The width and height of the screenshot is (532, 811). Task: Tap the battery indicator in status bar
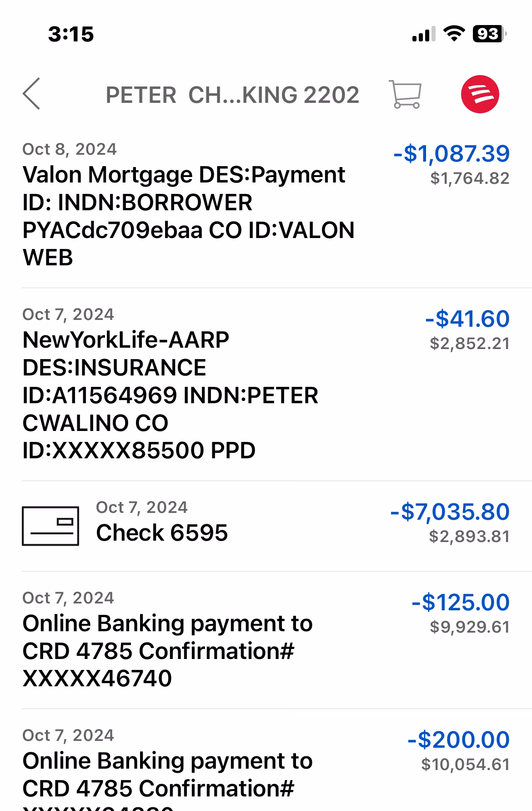pyautogui.click(x=489, y=34)
